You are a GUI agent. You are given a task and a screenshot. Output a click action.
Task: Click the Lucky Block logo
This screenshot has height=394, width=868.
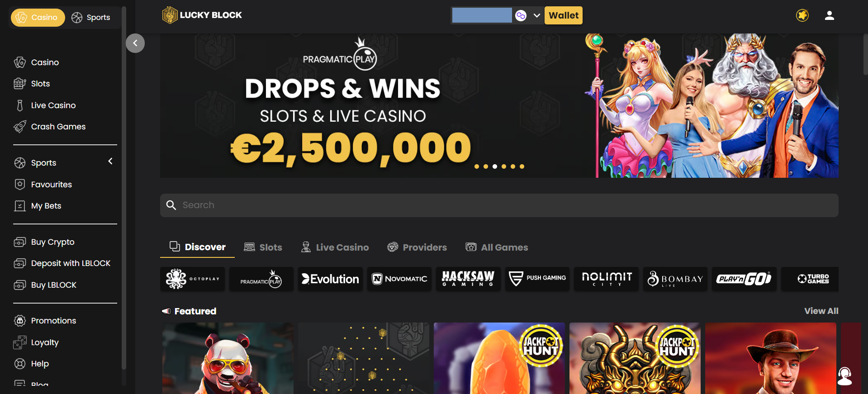[x=202, y=15]
